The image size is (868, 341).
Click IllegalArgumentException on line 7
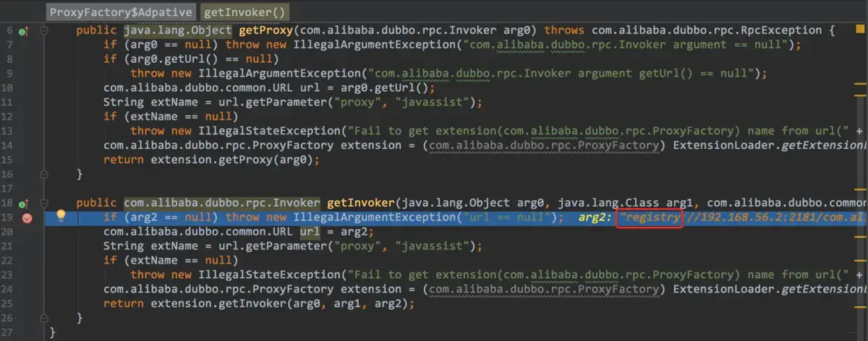pyautogui.click(x=375, y=45)
